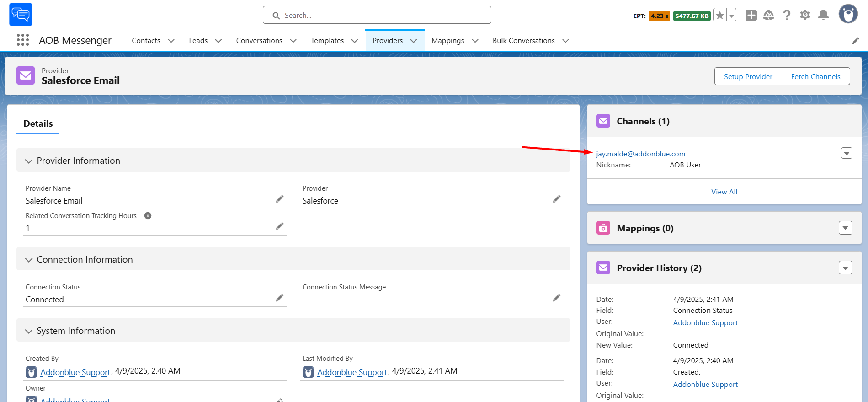Screen dimensions: 868x402
Task: Open actions menu for jay.malde channel
Action: [x=847, y=153]
